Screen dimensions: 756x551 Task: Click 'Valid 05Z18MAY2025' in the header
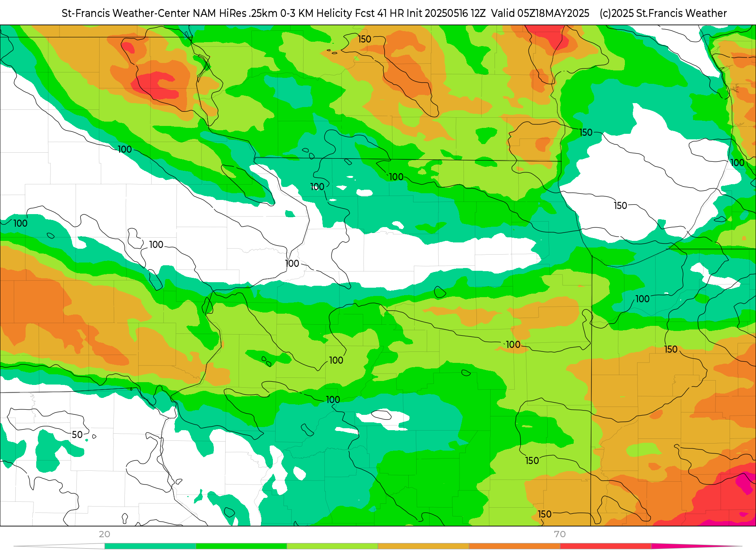point(540,13)
